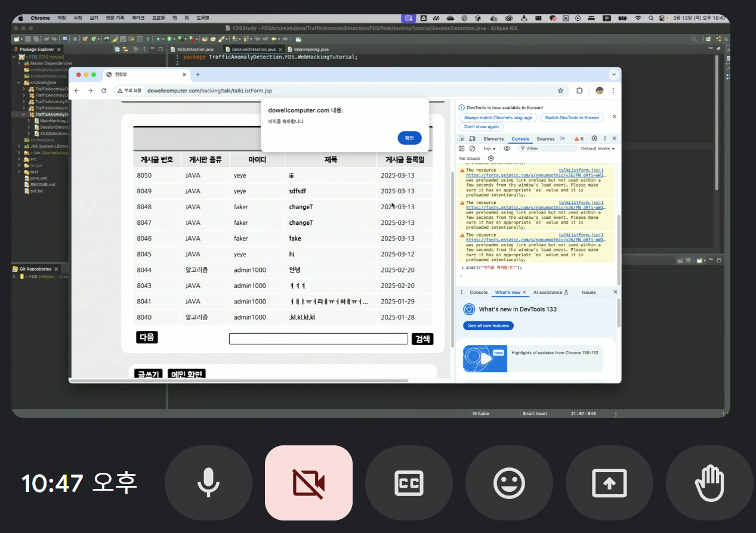
Task: Raise your hand in the meeting
Action: coord(709,483)
